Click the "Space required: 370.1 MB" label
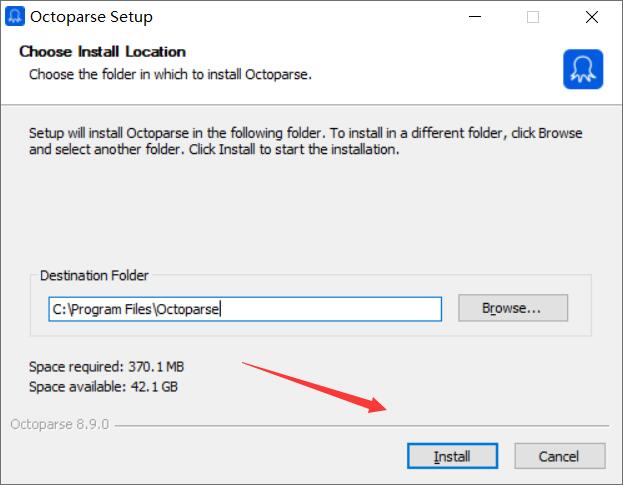This screenshot has height=485, width=623. [107, 368]
